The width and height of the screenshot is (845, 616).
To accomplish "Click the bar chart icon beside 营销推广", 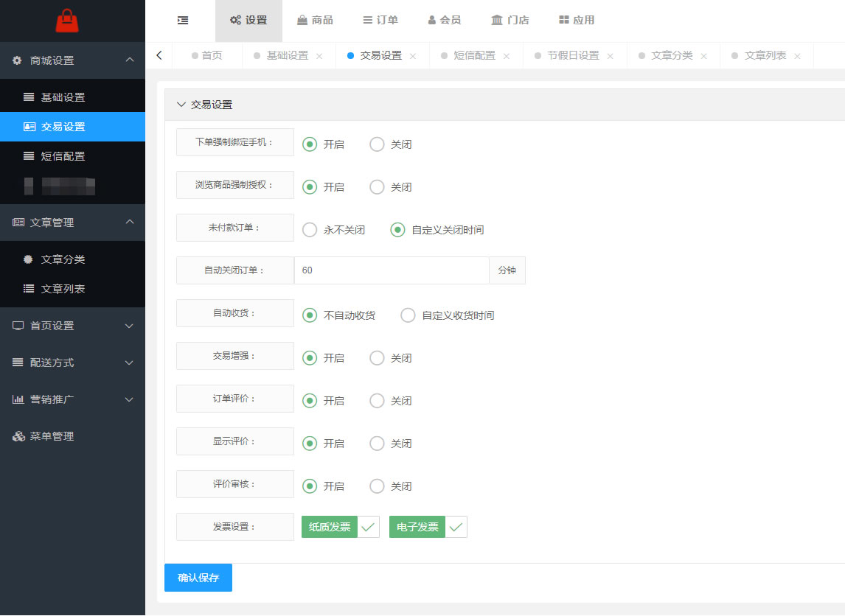I will (18, 399).
